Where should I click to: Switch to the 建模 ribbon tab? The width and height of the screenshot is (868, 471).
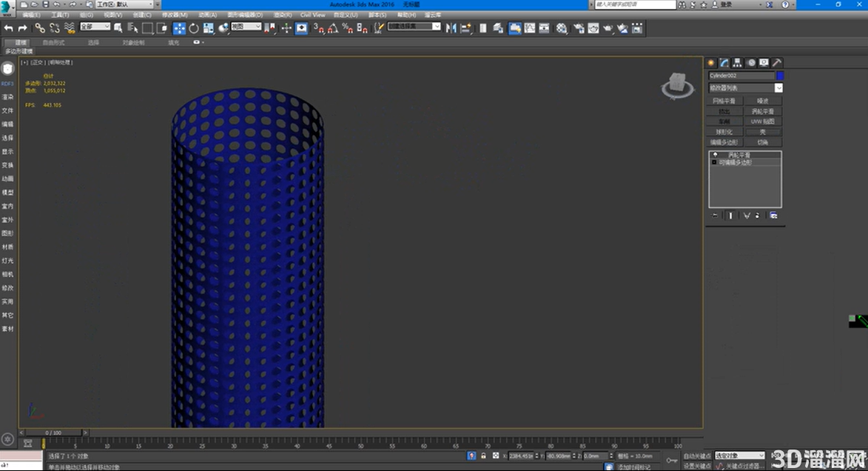20,42
